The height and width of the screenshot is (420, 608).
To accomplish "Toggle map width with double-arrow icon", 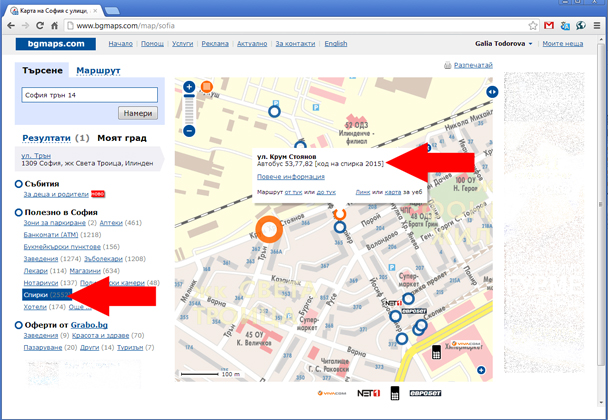I will pyautogui.click(x=492, y=92).
